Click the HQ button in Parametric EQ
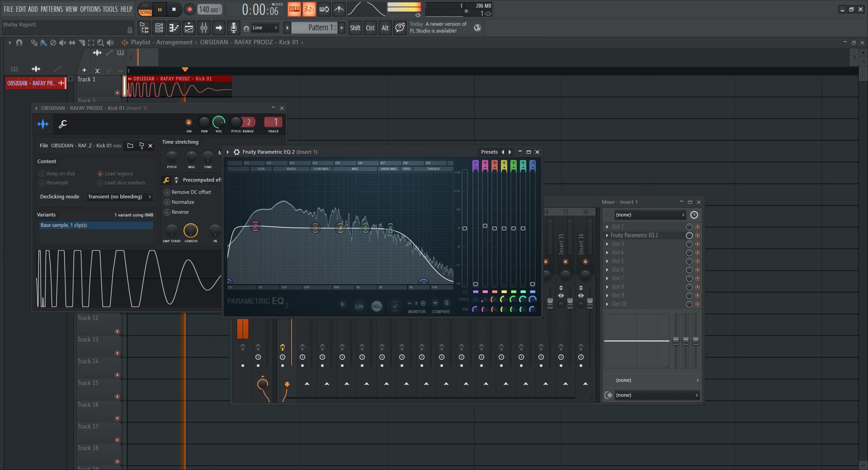Screen dimensions: 868x470 pos(376,306)
